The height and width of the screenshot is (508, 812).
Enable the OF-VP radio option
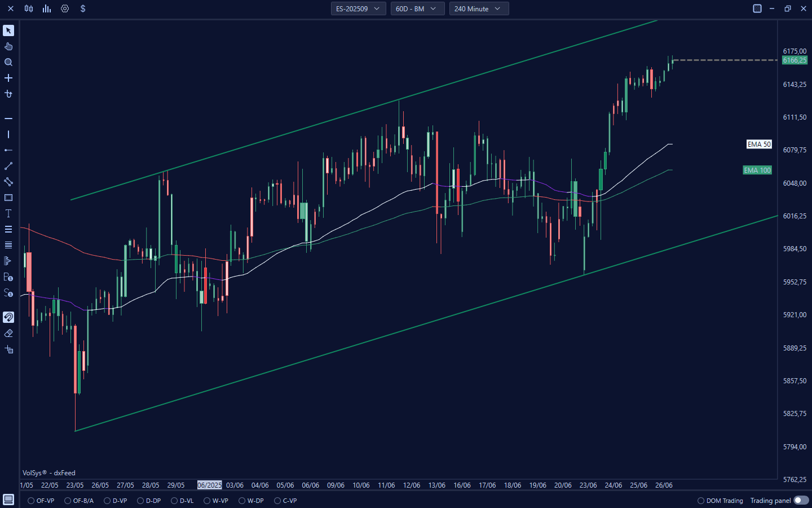coord(32,501)
